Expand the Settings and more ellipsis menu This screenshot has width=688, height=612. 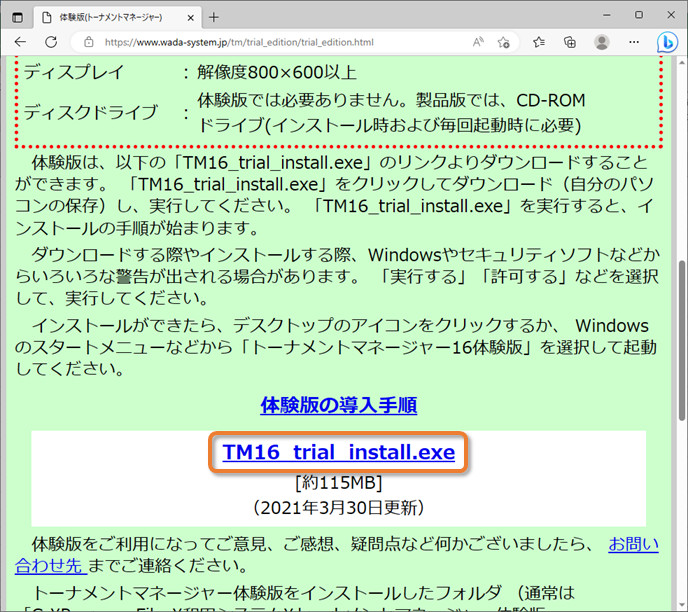click(632, 42)
